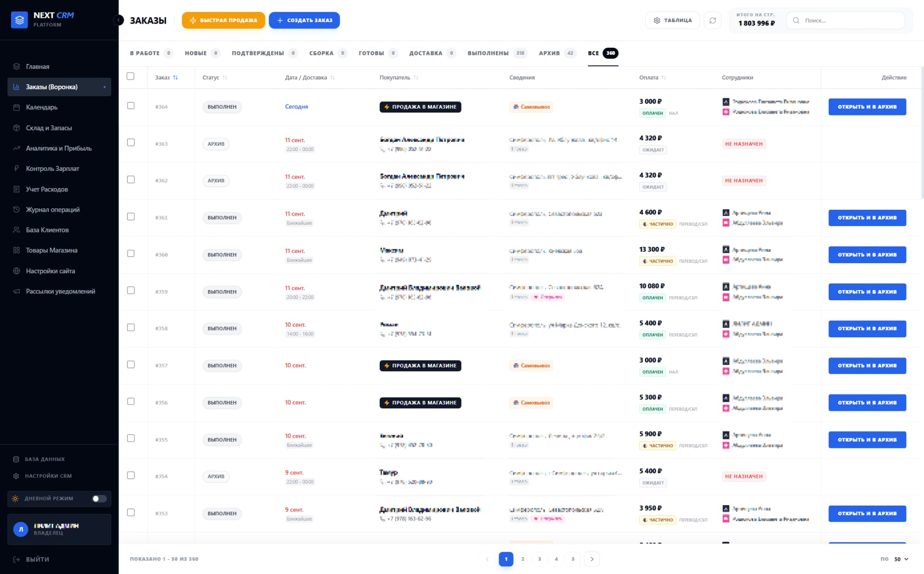Sort by the Заказ column arrows
Image resolution: width=924 pixels, height=574 pixels.
175,77
